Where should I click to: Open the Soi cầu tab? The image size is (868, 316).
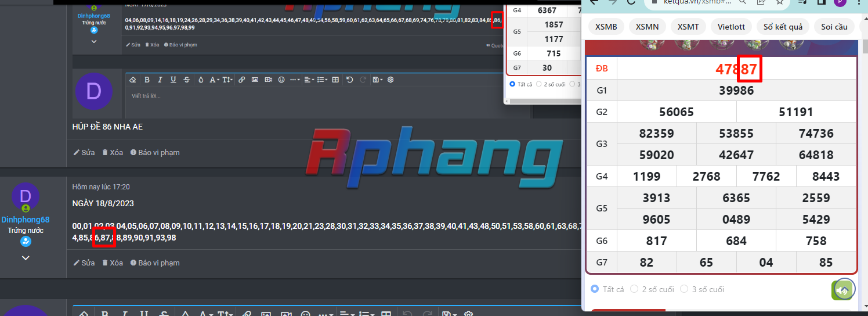click(834, 27)
